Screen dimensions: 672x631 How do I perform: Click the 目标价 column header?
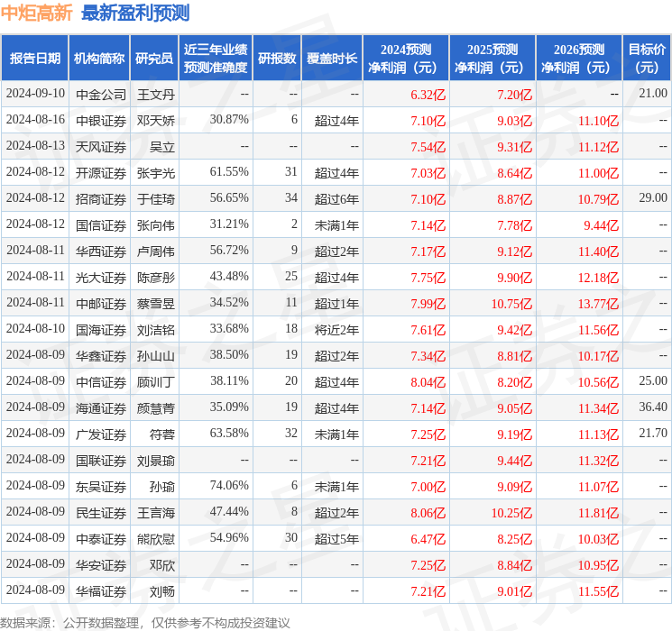647,59
